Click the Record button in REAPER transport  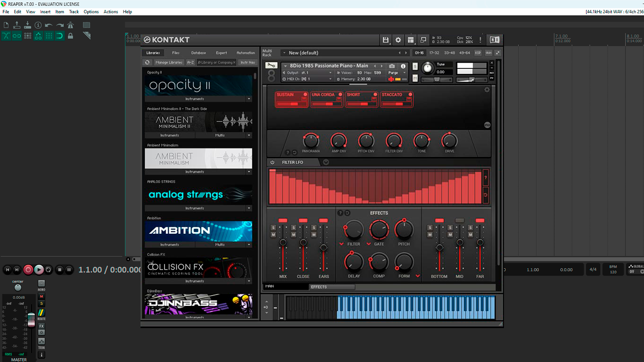coord(28,270)
